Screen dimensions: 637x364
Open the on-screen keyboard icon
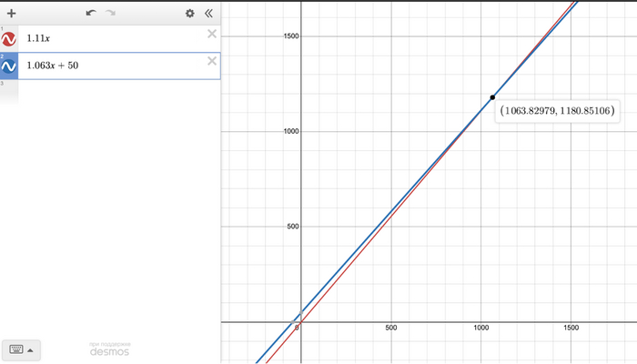pyautogui.click(x=16, y=349)
